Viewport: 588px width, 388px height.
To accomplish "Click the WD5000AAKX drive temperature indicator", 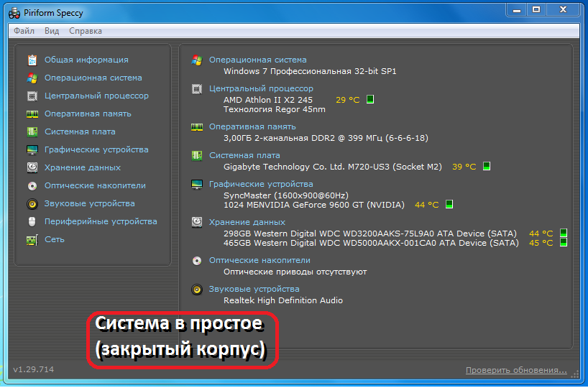I will pyautogui.click(x=564, y=242).
